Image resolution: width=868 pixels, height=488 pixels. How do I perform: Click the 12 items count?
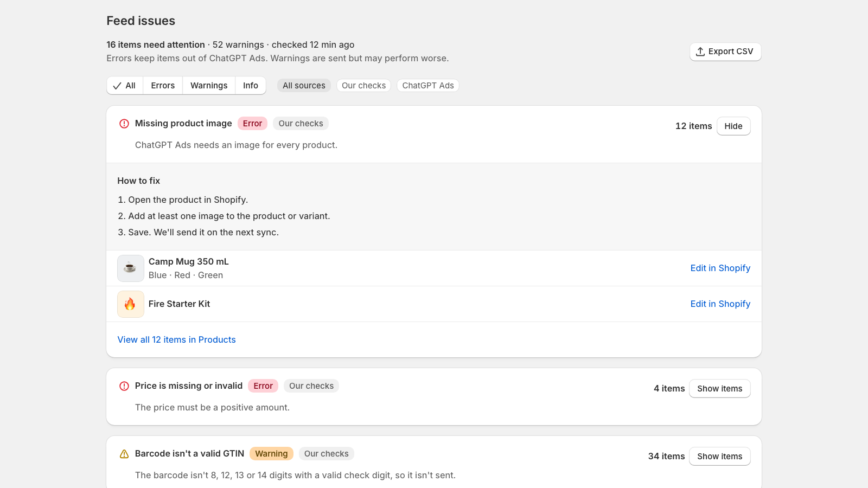693,126
